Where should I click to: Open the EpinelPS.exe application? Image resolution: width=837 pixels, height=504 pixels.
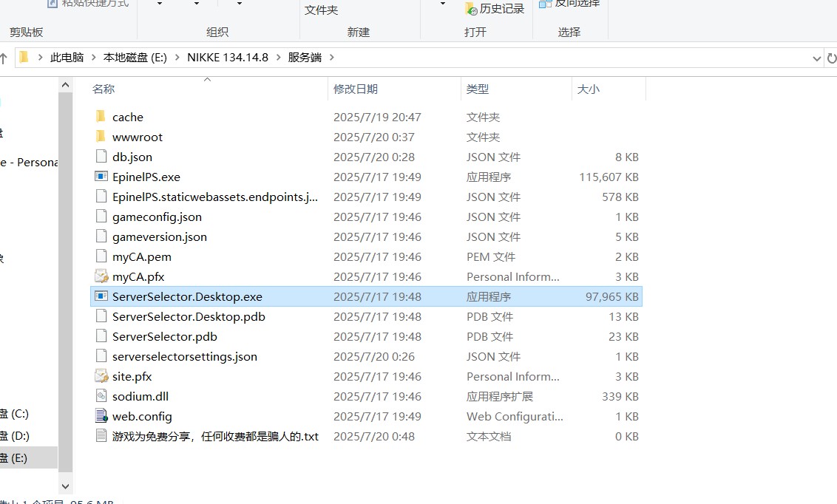tap(148, 177)
